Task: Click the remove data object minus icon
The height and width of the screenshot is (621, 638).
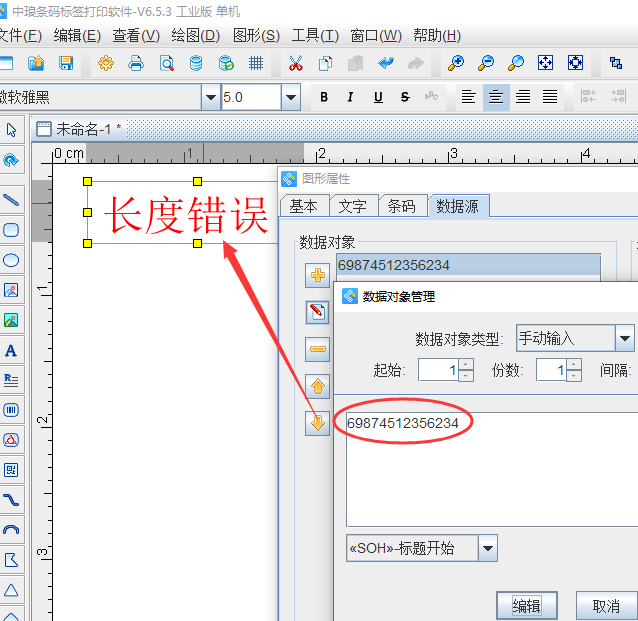Action: [x=318, y=349]
